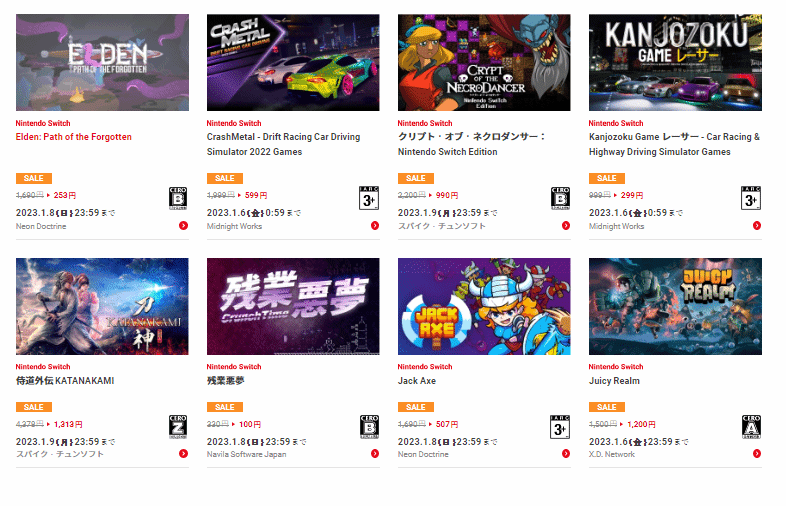The width and height of the screenshot is (786, 506).
Task: Open CrashMetal Drift Racing title link
Action: [x=283, y=144]
